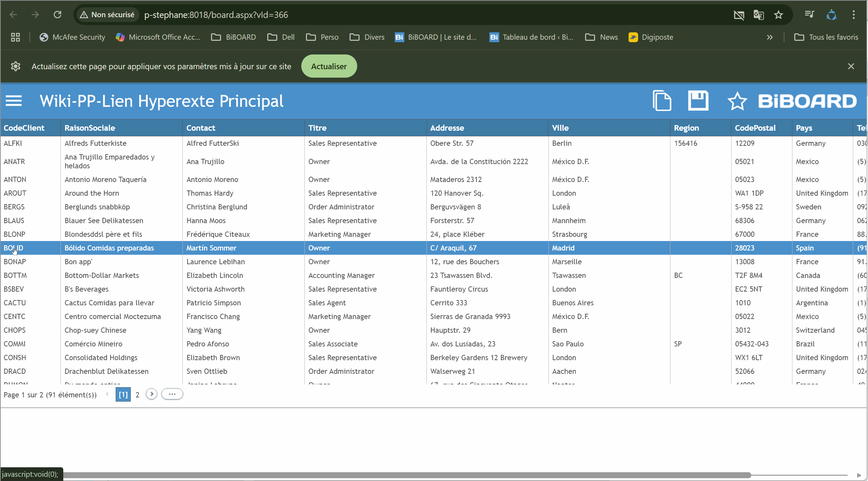Show more bookmarks chevron
Screen dimensions: 868x481
click(770, 37)
